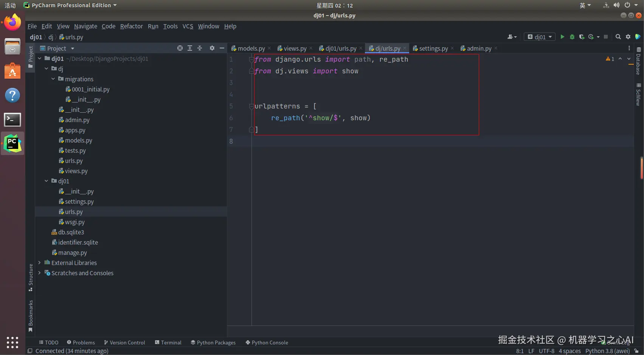
Task: Expand all items in Project panel
Action: click(190, 48)
